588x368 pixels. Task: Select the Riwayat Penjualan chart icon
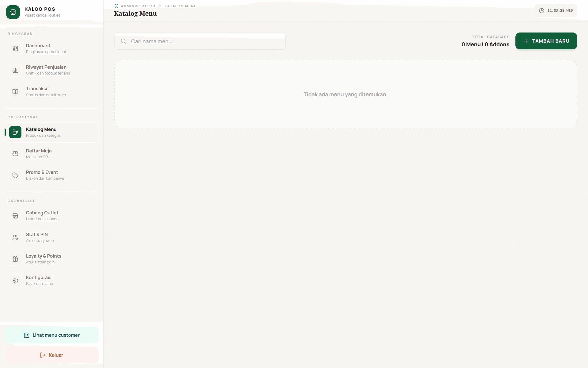(x=15, y=70)
